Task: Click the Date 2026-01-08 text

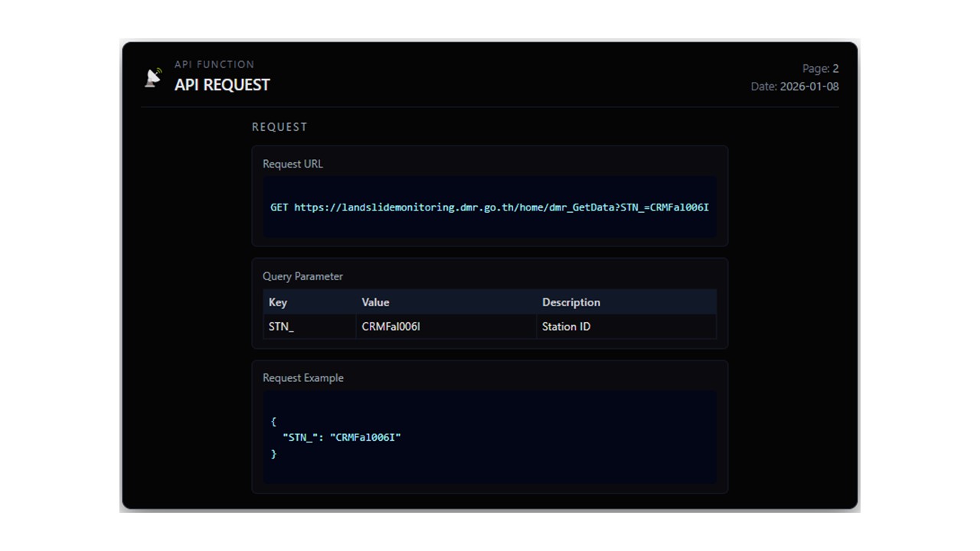Action: tap(795, 86)
